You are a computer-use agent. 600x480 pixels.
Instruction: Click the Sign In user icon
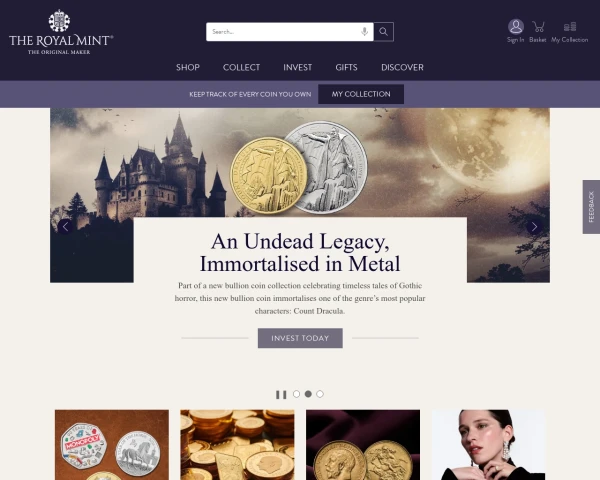tap(515, 27)
